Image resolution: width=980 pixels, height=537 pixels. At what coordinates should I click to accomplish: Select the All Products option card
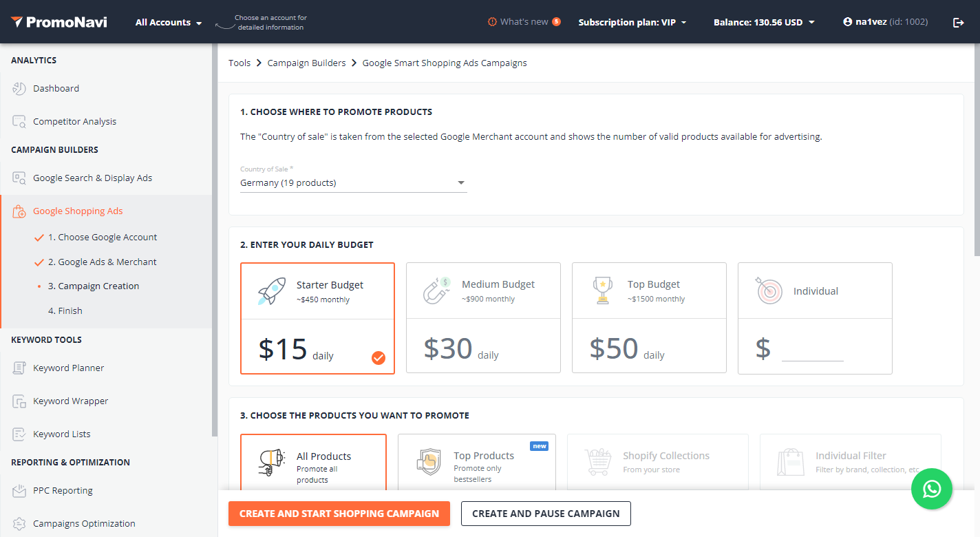(x=313, y=462)
